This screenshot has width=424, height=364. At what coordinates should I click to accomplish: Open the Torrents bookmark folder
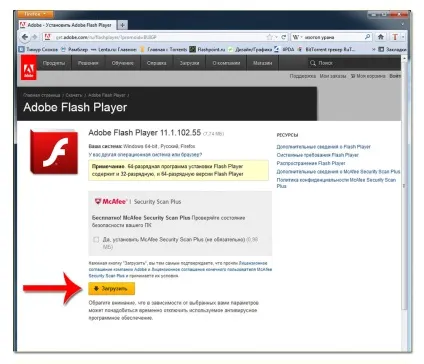coord(164,49)
